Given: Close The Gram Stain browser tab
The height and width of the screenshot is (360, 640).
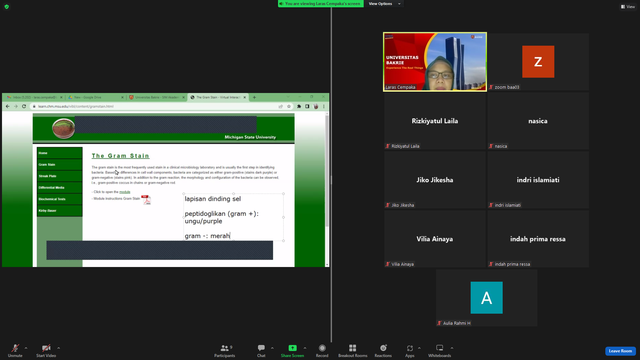Looking at the screenshot, I should 245,97.
